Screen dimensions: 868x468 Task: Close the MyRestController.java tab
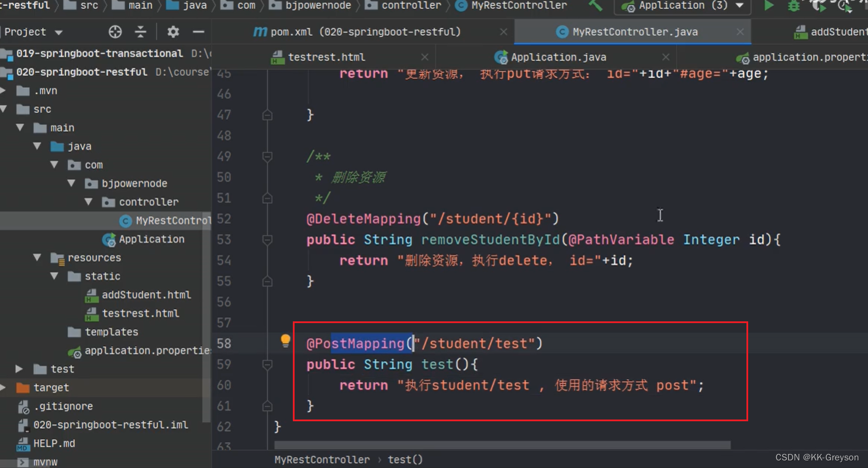pyautogui.click(x=740, y=32)
